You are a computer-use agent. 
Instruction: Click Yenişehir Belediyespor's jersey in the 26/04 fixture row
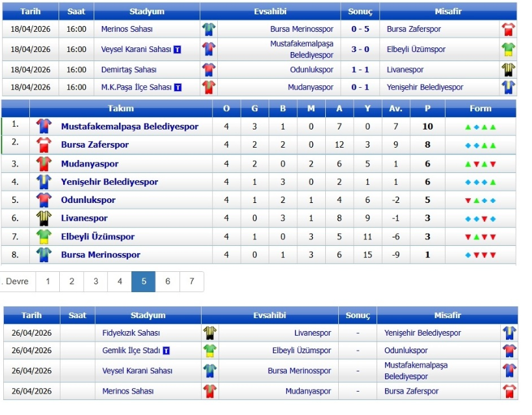[x=509, y=333]
